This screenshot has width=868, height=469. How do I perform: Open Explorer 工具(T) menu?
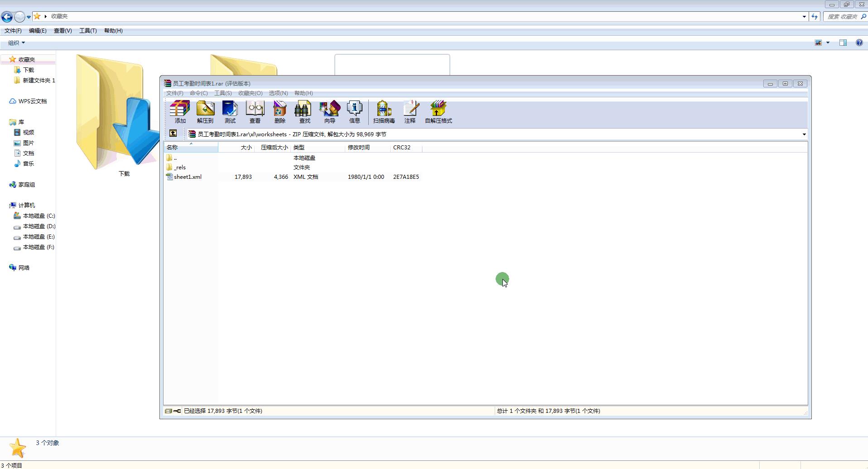pyautogui.click(x=88, y=31)
